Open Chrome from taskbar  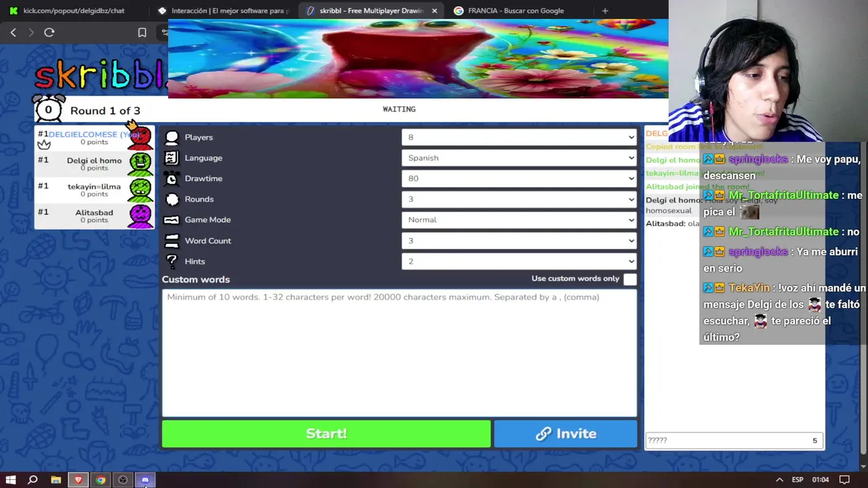point(100,480)
